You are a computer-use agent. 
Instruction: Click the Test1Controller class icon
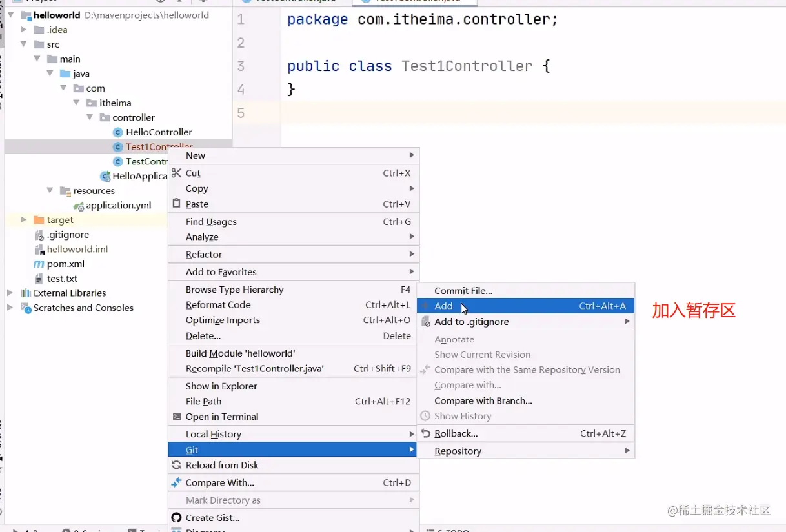[117, 147]
